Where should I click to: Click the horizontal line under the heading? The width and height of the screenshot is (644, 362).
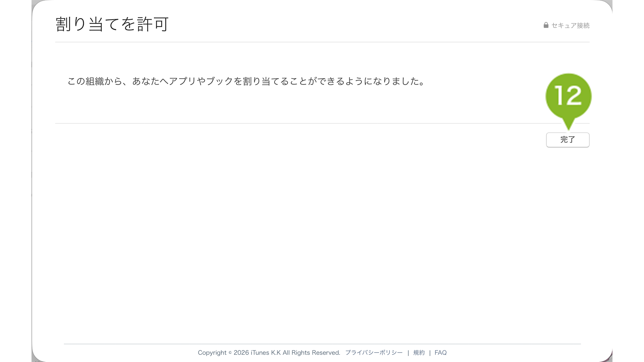point(322,42)
